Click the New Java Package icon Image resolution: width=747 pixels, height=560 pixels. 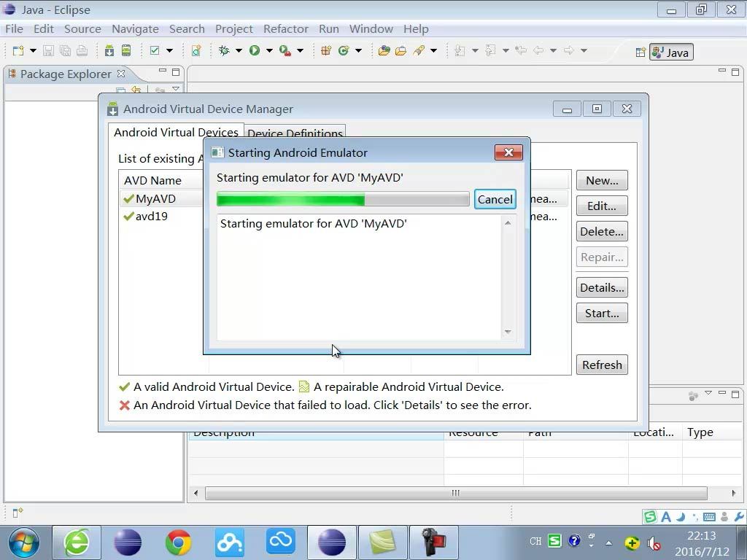click(326, 50)
